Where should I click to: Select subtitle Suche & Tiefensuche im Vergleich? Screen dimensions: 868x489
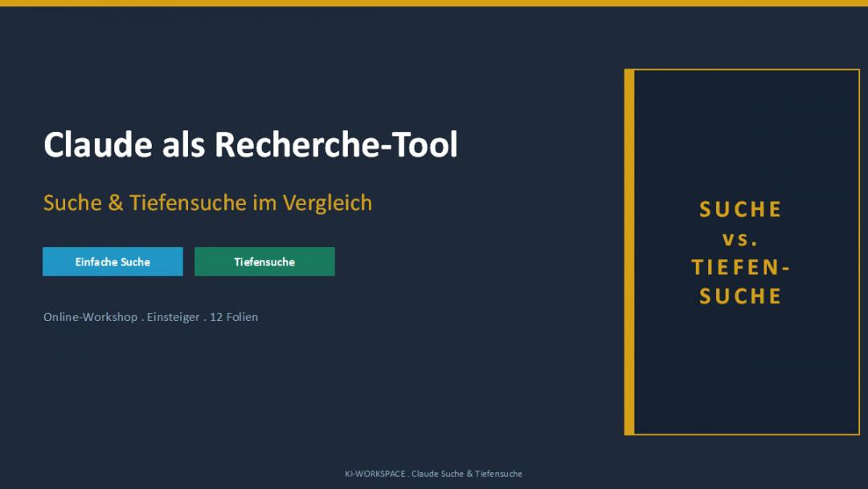point(207,203)
